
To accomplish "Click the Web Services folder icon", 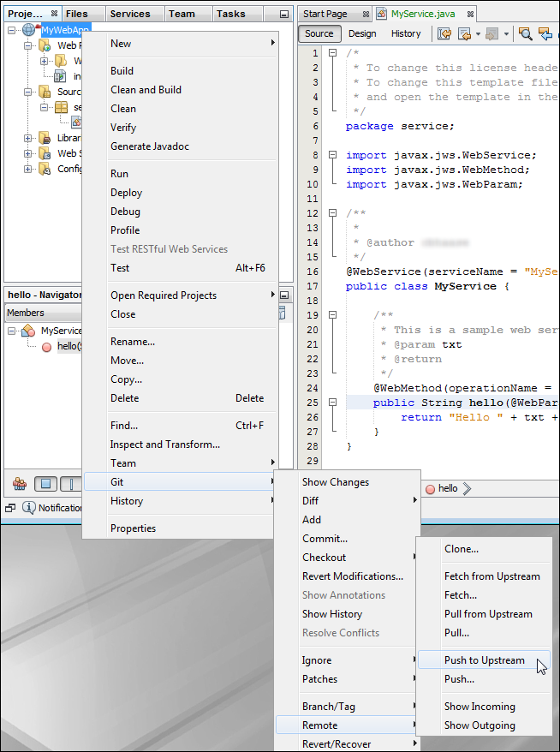I will 45,153.
